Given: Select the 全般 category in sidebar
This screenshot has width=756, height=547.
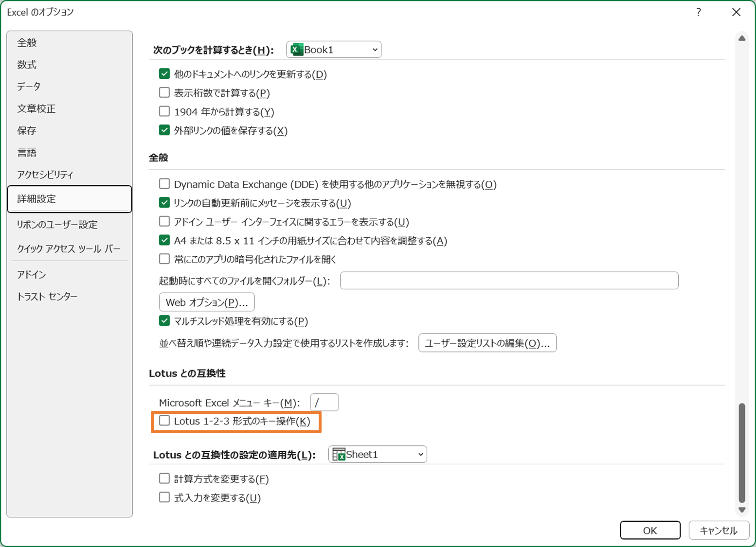Looking at the screenshot, I should tap(70, 43).
